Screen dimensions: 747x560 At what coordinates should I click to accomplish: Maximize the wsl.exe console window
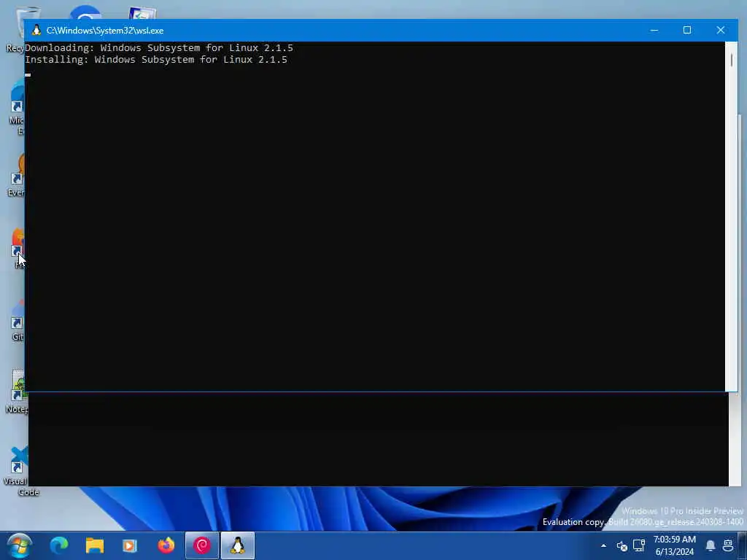point(687,31)
